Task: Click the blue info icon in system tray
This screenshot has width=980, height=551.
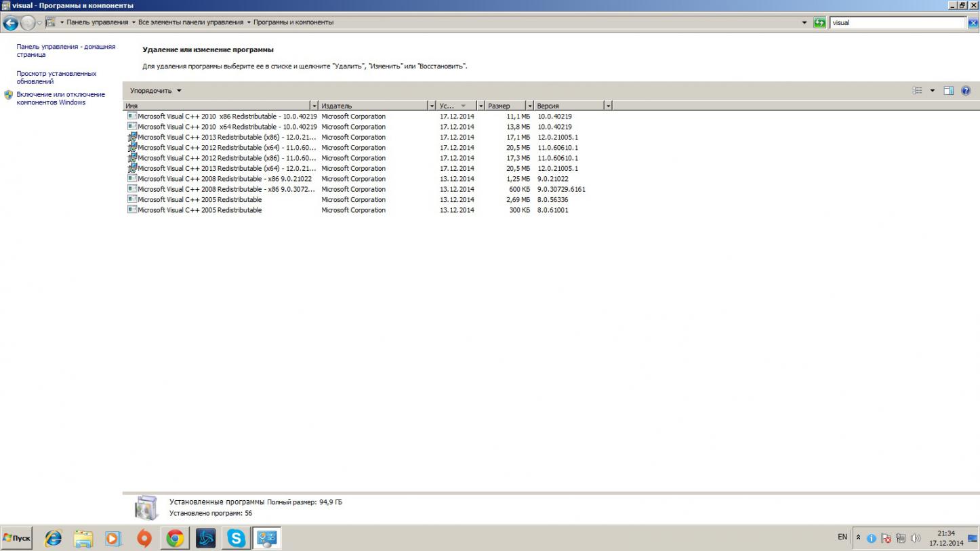Action: coord(872,539)
